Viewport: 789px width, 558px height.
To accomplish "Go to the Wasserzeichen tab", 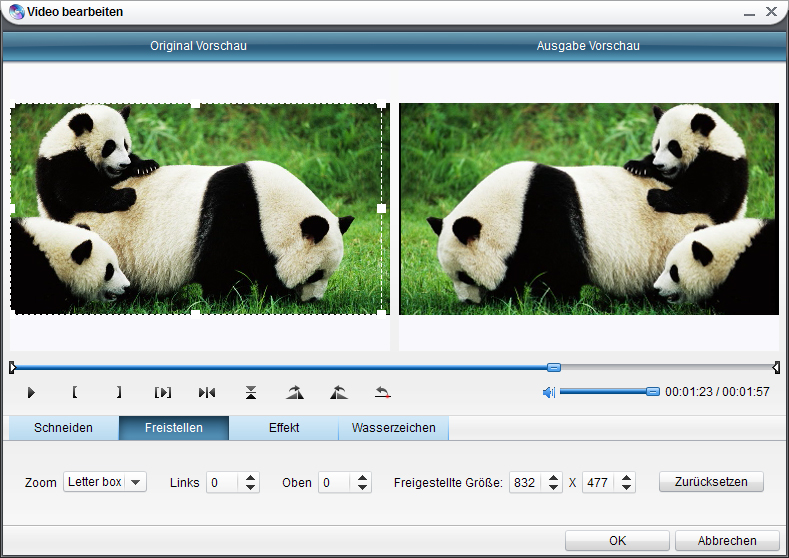I will [x=393, y=428].
